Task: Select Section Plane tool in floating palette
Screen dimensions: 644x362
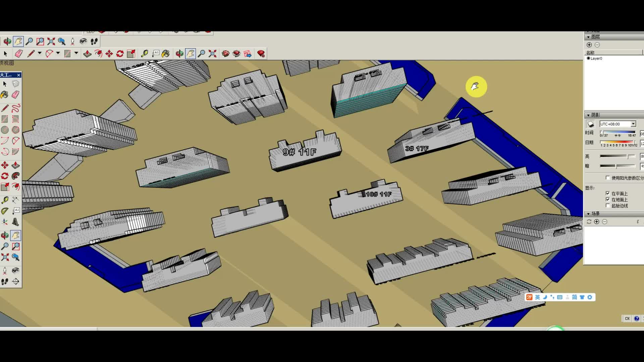Action: pyautogui.click(x=15, y=282)
